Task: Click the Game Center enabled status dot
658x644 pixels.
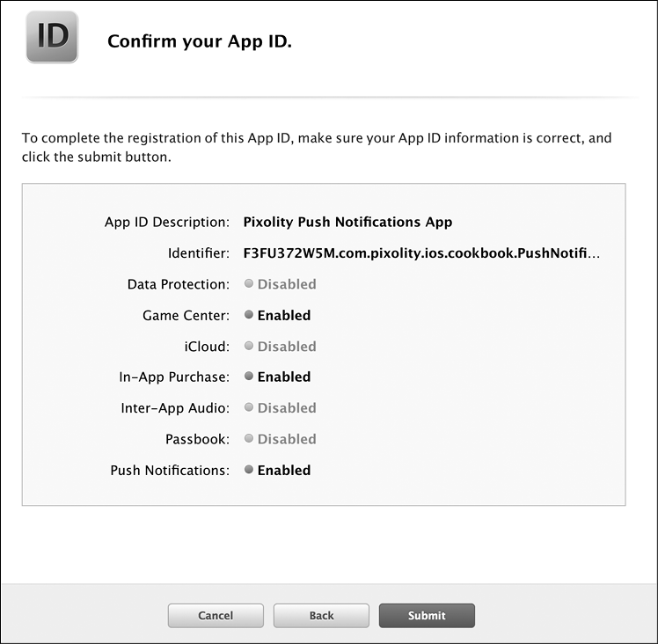Action: coord(249,315)
